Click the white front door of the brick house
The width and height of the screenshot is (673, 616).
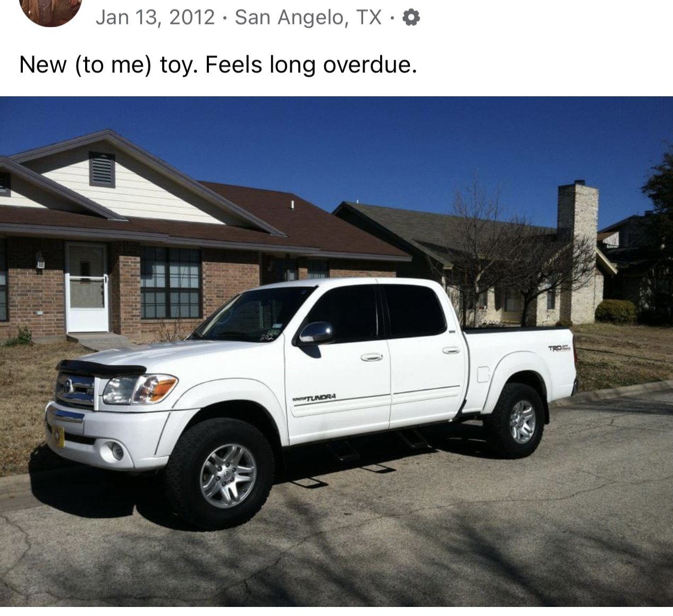(87, 287)
